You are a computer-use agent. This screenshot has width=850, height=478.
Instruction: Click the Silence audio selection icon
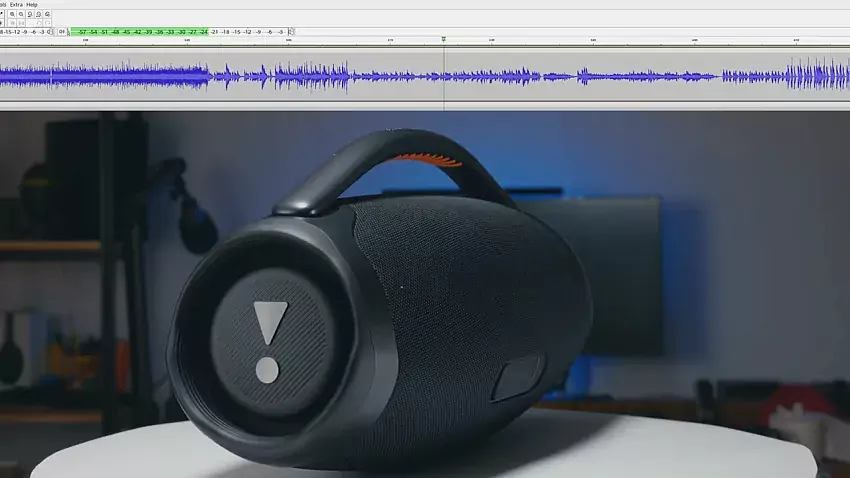(21, 23)
